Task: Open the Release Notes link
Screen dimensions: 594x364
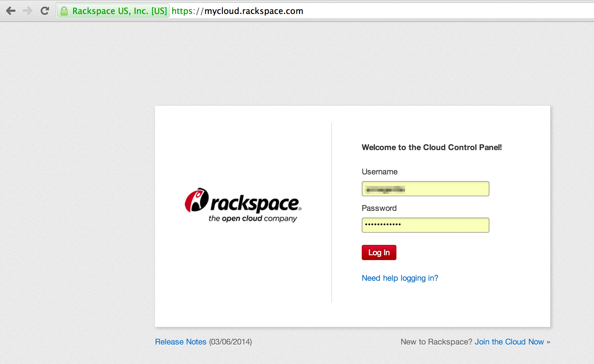Action: click(x=181, y=342)
